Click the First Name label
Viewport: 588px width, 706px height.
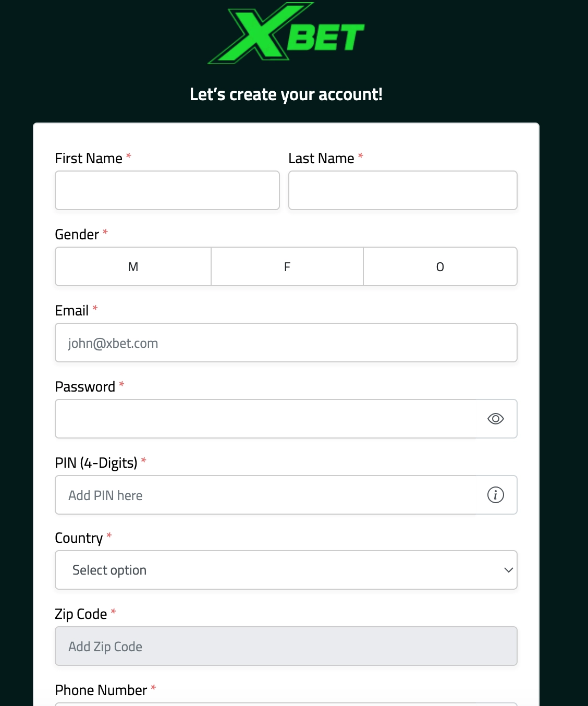point(89,158)
